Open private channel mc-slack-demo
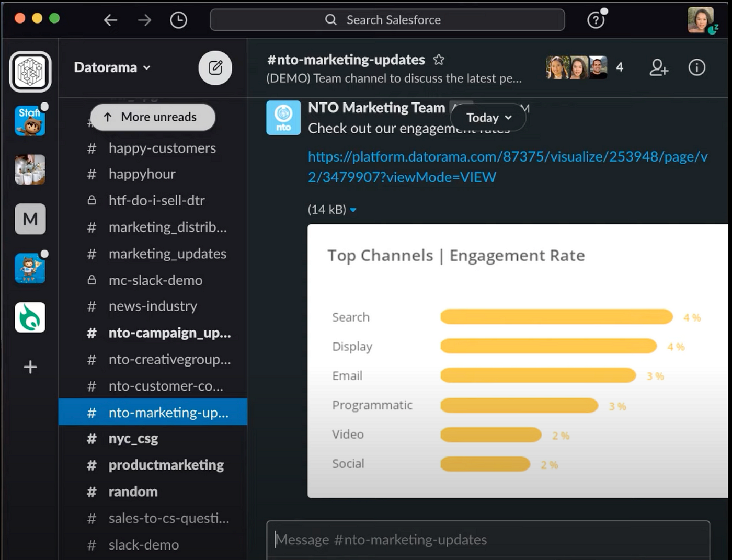This screenshot has width=732, height=560. [x=153, y=280]
